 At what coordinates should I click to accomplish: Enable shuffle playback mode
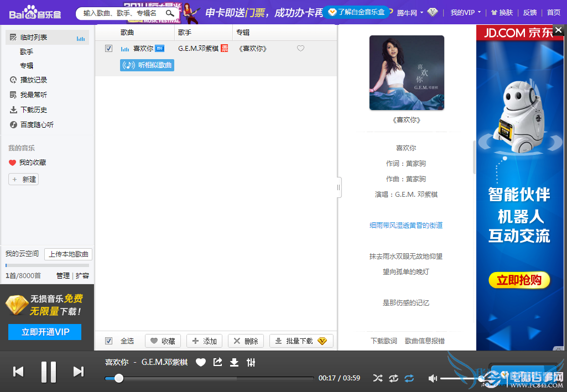point(377,378)
